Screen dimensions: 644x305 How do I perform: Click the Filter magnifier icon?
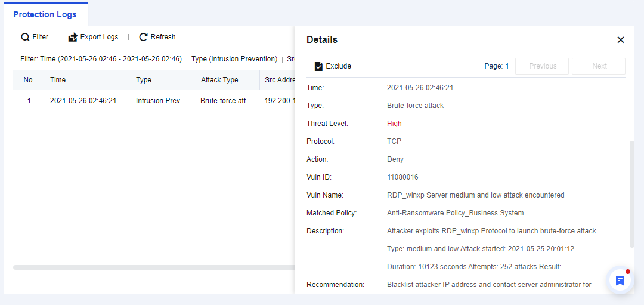point(25,37)
